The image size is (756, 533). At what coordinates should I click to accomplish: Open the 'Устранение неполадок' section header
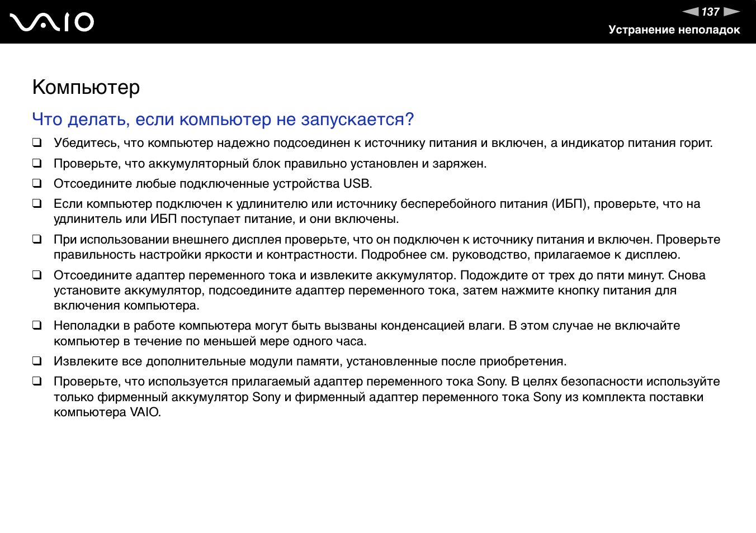coord(674,30)
